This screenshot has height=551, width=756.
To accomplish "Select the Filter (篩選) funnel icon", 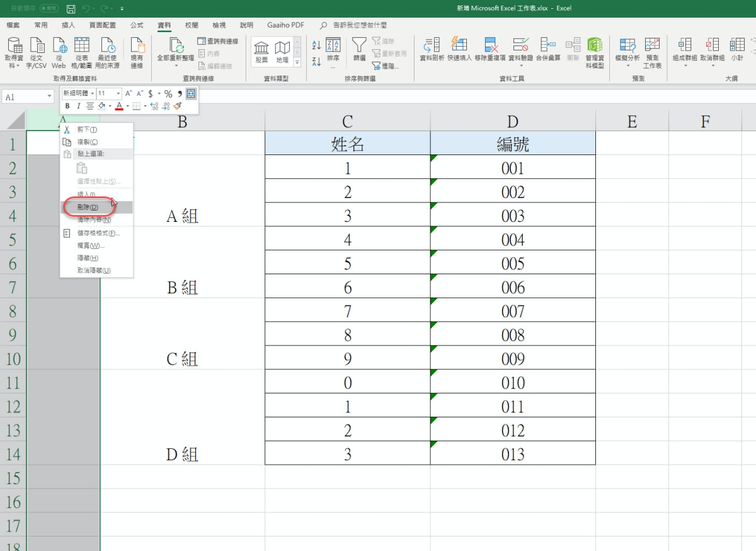I will click(359, 49).
